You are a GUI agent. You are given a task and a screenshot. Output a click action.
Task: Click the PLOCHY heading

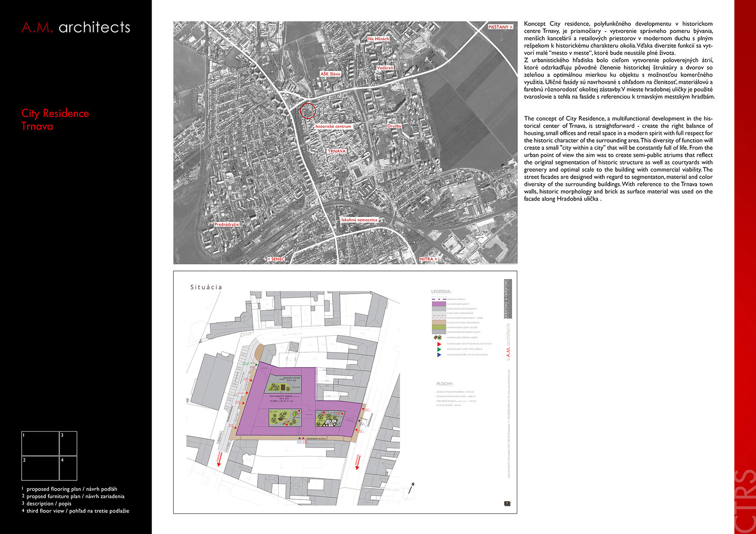(445, 384)
